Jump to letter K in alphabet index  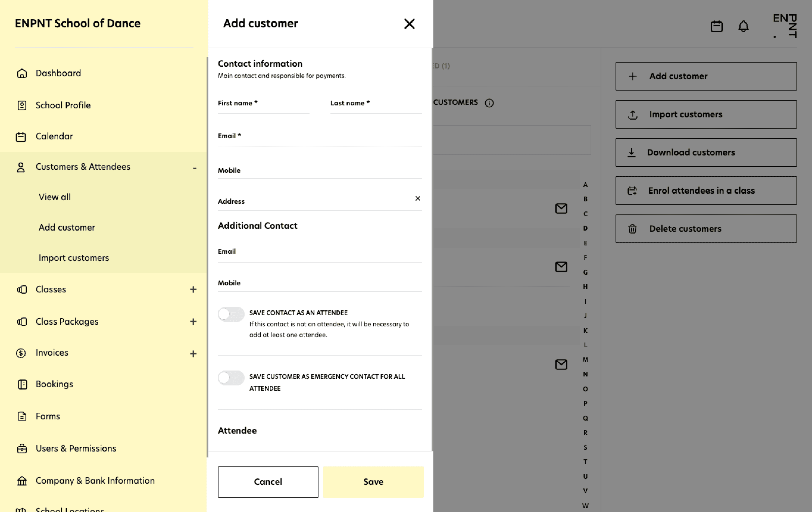[x=585, y=331]
